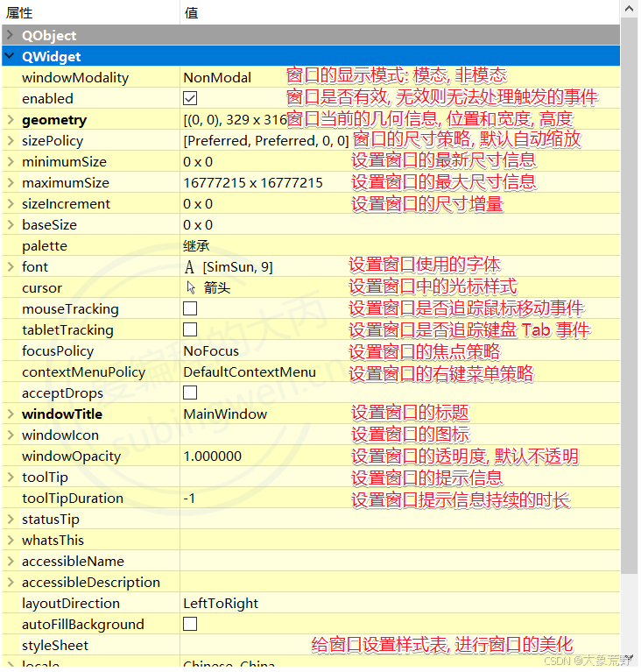This screenshot has height=672, width=641.
Task: Expand the minimumSize property
Action: 11,161
